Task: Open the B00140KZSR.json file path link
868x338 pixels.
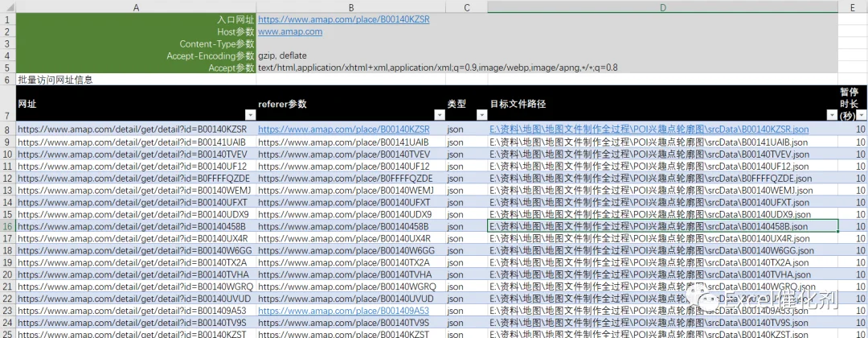Action: click(649, 129)
